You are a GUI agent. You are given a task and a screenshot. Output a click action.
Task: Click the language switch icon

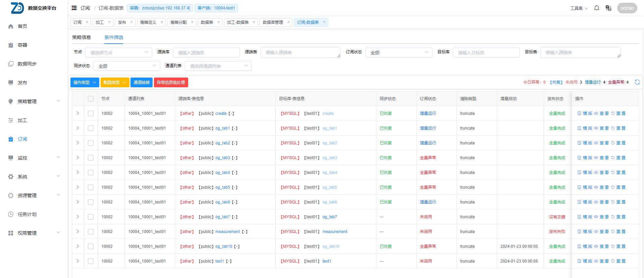tap(608, 8)
